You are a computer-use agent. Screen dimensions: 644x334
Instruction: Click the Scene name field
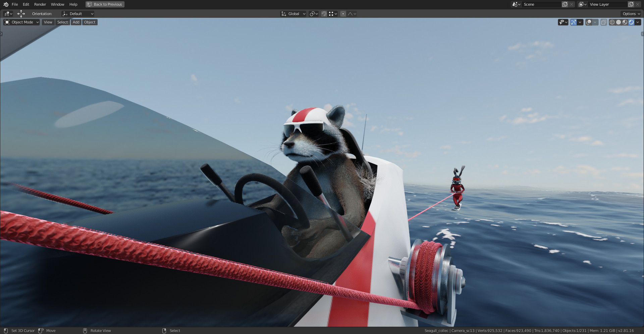pos(541,4)
